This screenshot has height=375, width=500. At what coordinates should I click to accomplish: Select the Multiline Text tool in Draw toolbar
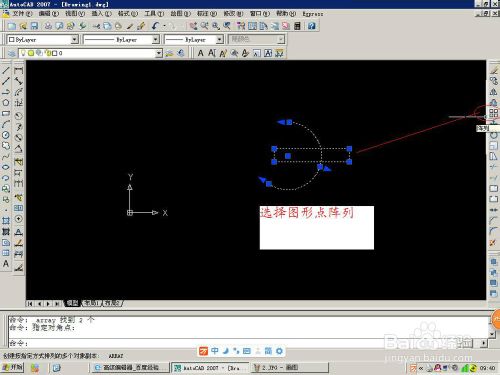(x=6, y=264)
